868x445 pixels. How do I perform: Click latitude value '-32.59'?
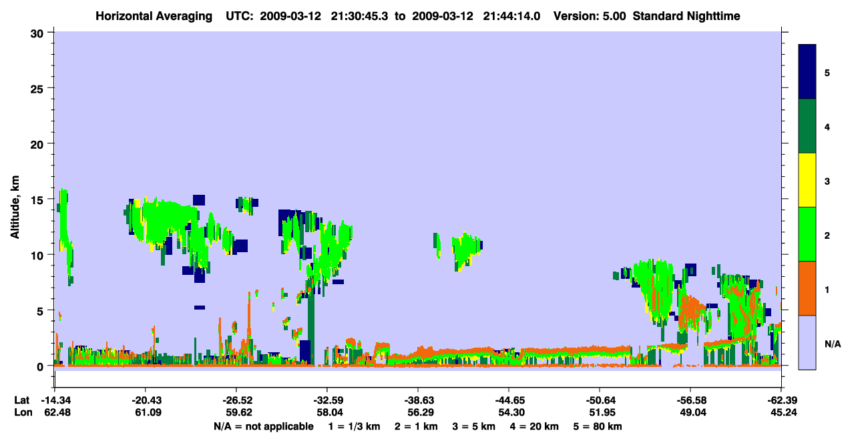327,400
